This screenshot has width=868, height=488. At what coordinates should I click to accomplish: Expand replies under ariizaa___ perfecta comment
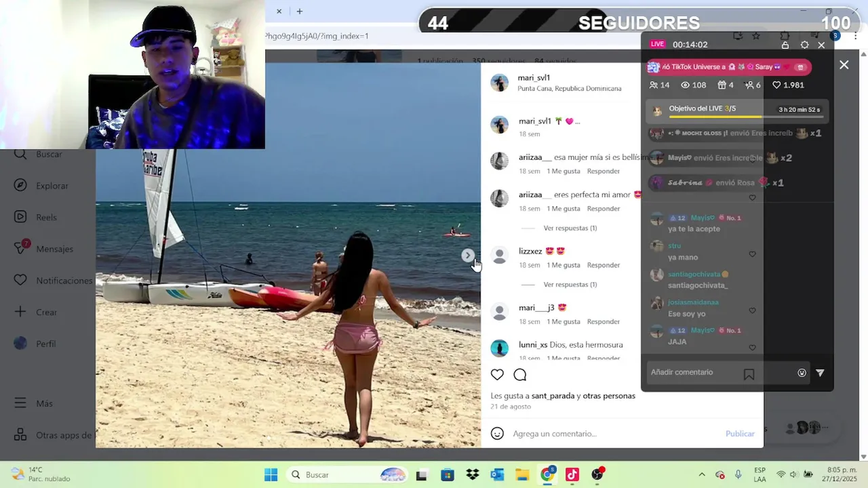coord(570,228)
